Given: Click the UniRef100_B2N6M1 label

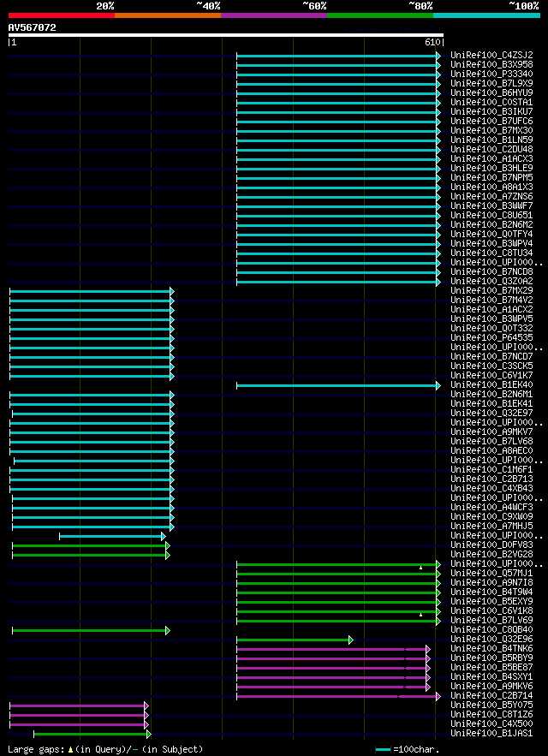Looking at the screenshot, I should click(x=491, y=395).
